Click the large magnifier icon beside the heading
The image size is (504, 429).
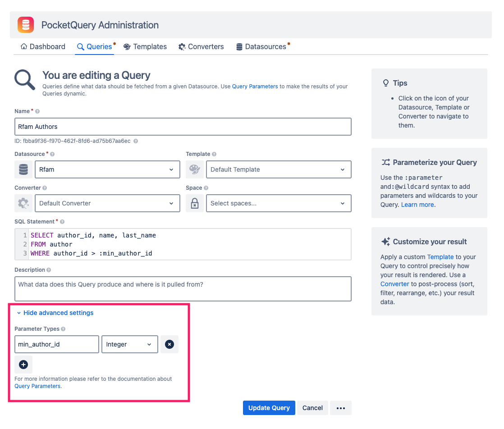(25, 80)
